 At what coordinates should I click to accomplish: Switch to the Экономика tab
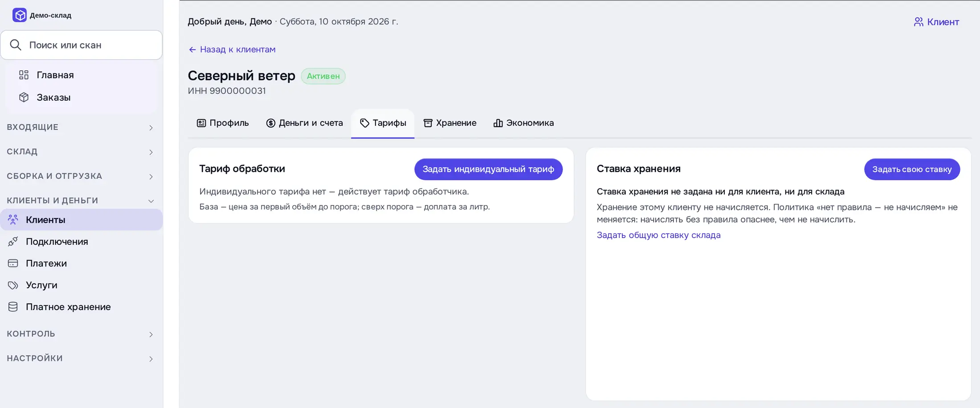point(524,123)
